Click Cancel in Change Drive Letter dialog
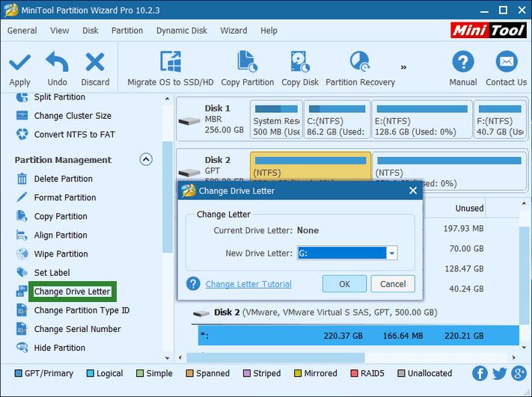Screen dimensions: 532x397 coord(393,284)
